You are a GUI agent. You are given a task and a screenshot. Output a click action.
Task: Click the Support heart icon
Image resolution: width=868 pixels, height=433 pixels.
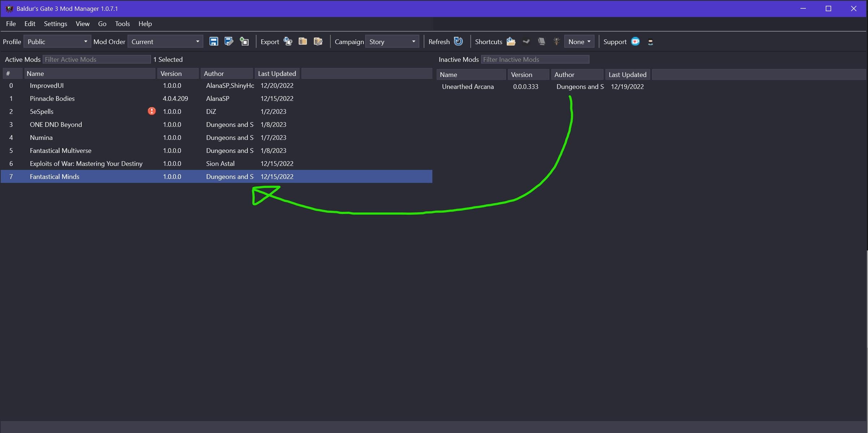(636, 42)
